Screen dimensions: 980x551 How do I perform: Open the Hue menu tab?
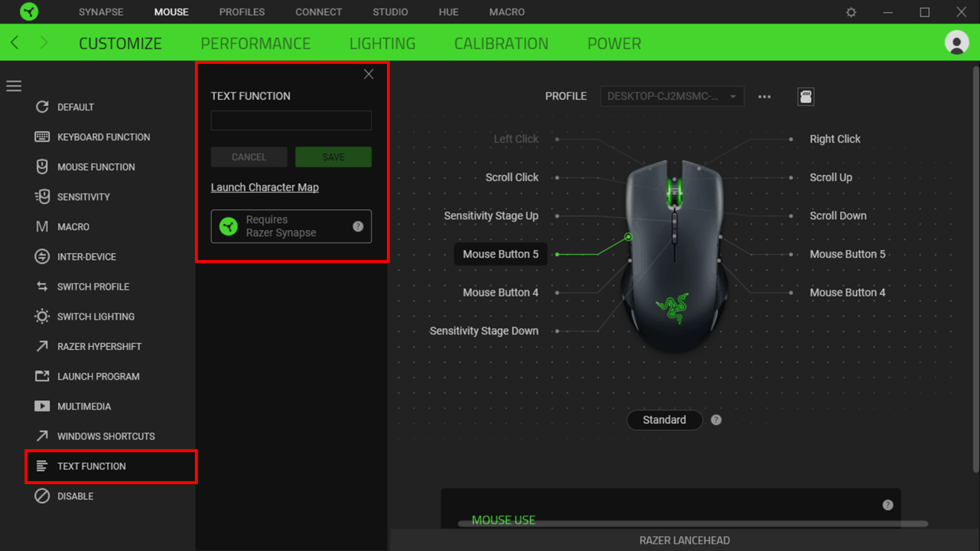click(449, 12)
